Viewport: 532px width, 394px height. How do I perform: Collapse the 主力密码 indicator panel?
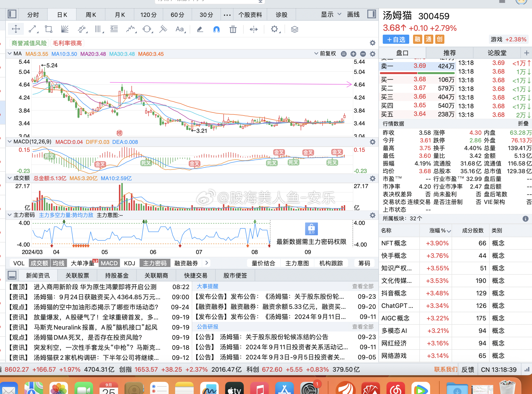[10, 215]
